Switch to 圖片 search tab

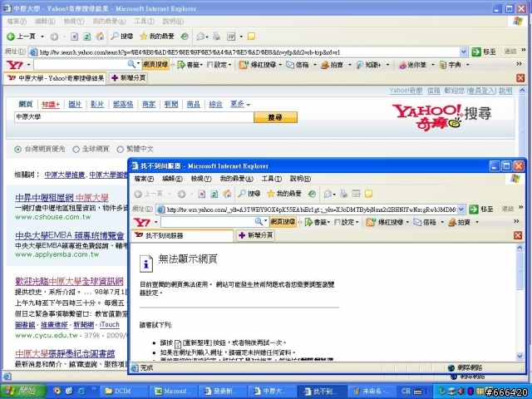75,104
